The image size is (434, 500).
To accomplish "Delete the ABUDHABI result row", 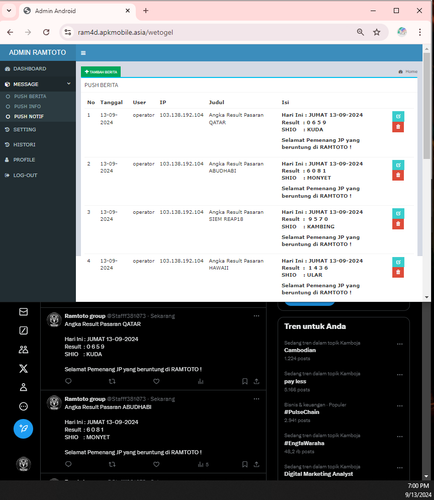I will point(398,175).
